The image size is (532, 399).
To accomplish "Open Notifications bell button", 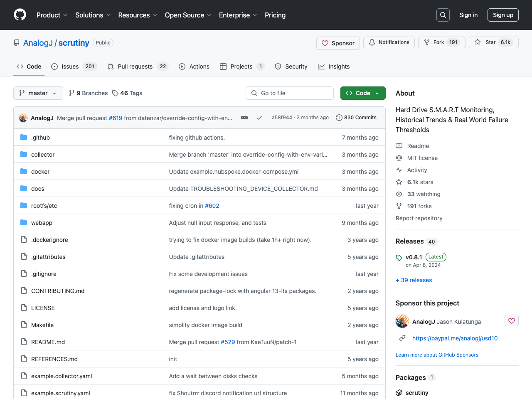I will coord(389,42).
